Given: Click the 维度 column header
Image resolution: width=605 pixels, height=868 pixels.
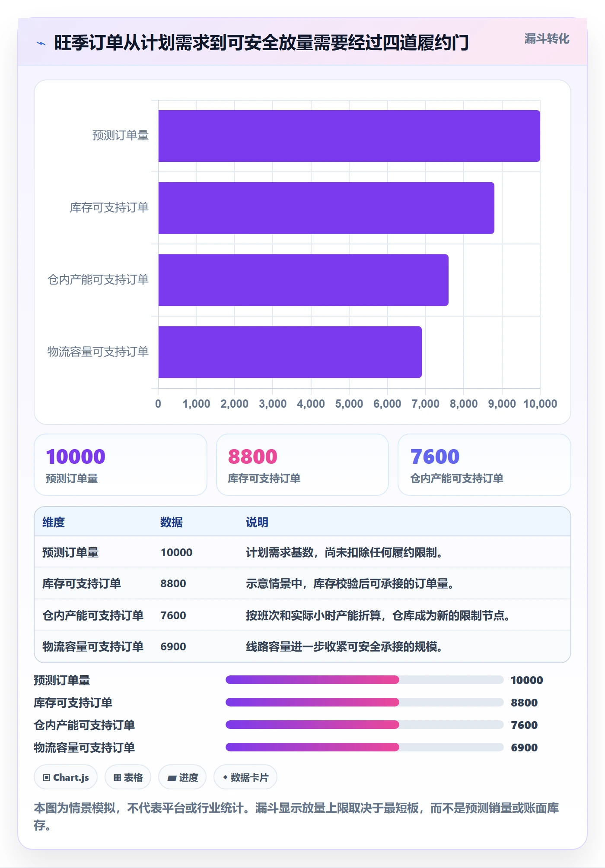Looking at the screenshot, I should coord(54,522).
